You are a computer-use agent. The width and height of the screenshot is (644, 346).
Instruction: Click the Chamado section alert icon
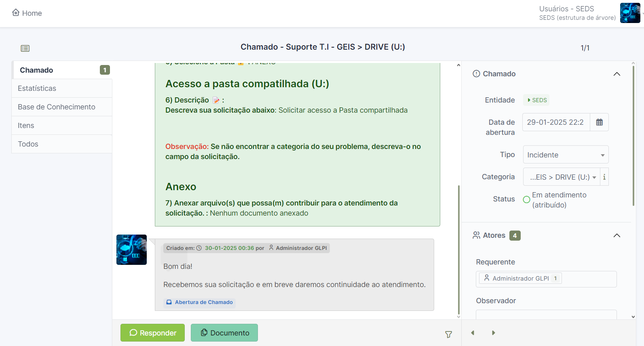pyautogui.click(x=476, y=73)
